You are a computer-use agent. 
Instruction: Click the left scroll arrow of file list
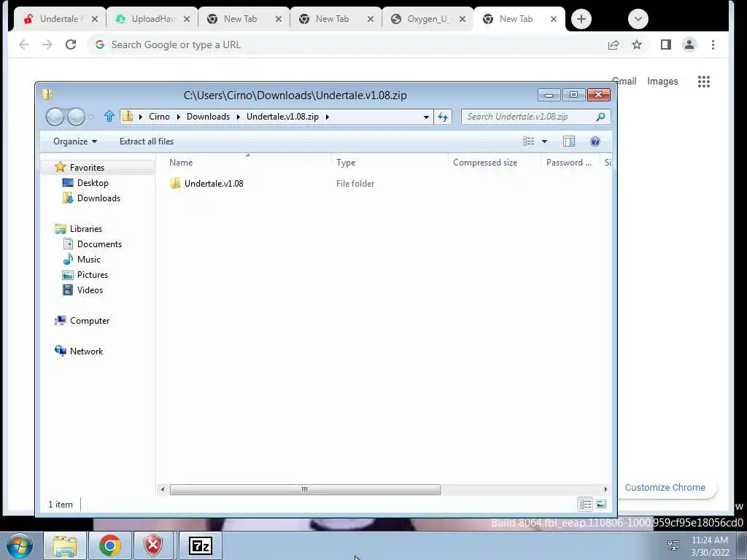(163, 489)
